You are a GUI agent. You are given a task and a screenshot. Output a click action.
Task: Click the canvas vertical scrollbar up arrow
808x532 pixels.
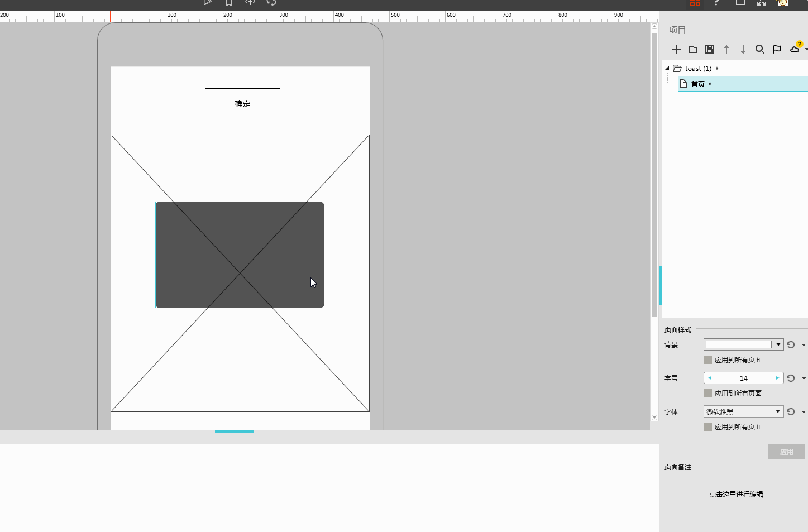tap(654, 26)
